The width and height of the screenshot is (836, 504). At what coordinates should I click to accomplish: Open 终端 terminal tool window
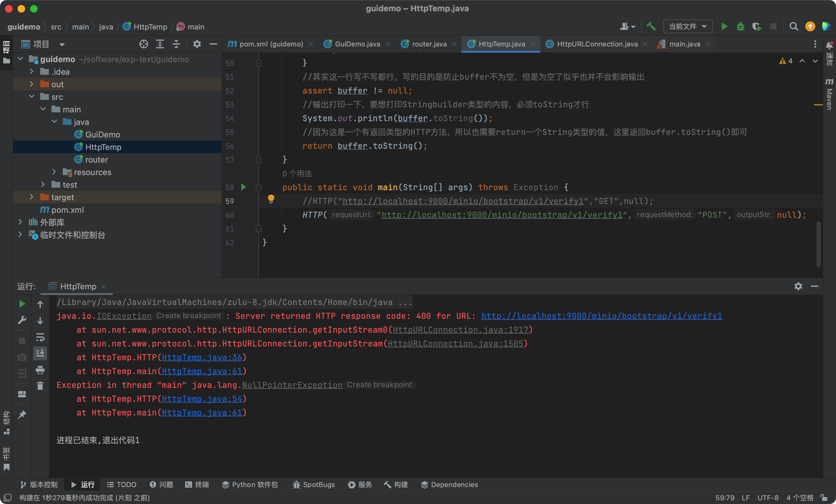(x=197, y=485)
